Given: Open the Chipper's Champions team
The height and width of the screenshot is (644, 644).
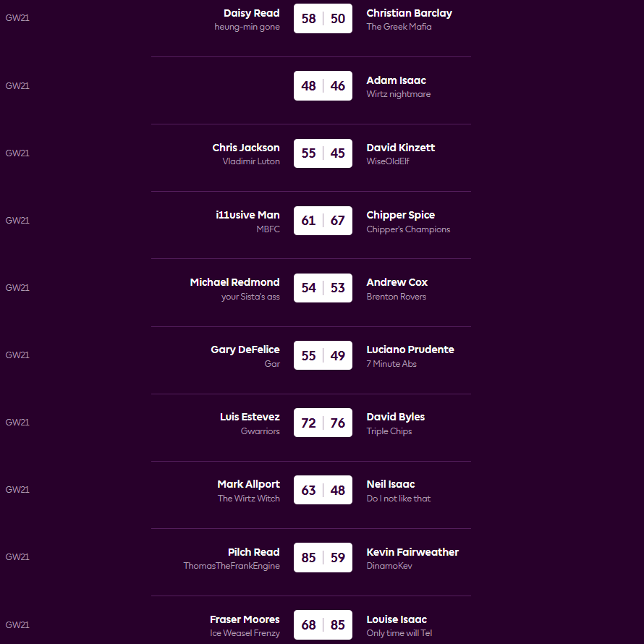Looking at the screenshot, I should click(x=408, y=229).
